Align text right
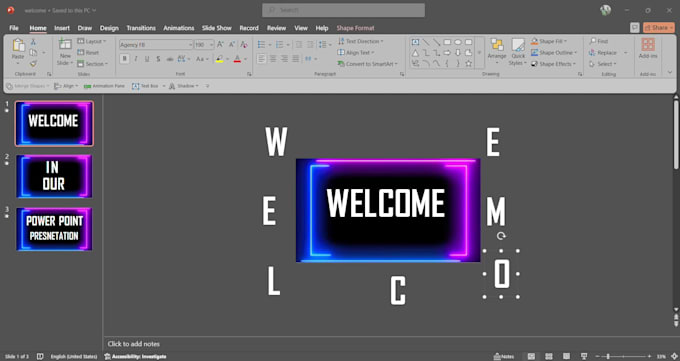 click(284, 59)
